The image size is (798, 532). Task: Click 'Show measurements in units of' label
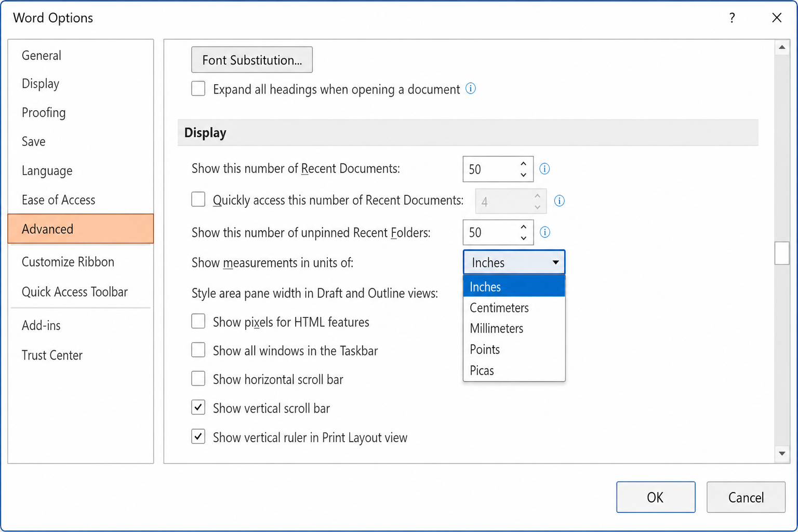click(x=272, y=263)
